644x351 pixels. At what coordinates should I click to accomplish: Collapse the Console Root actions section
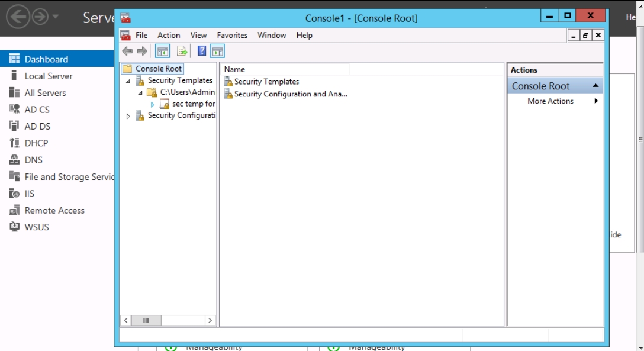[595, 86]
